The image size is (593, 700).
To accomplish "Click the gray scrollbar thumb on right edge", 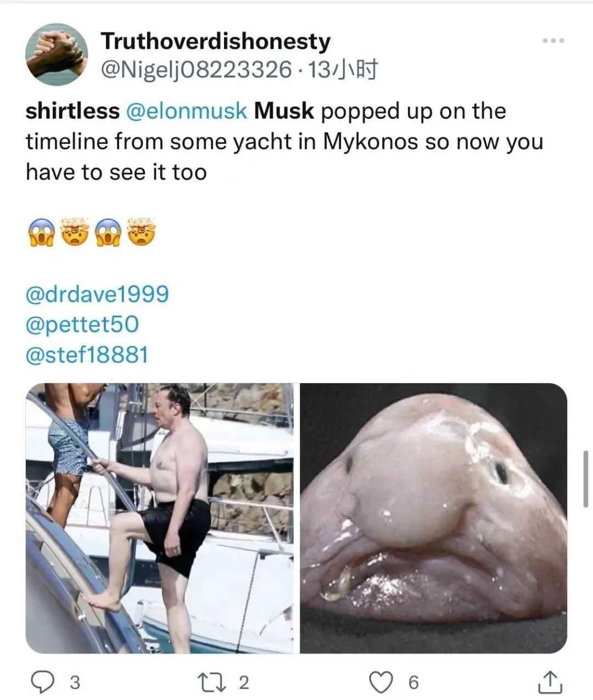I will (x=586, y=479).
